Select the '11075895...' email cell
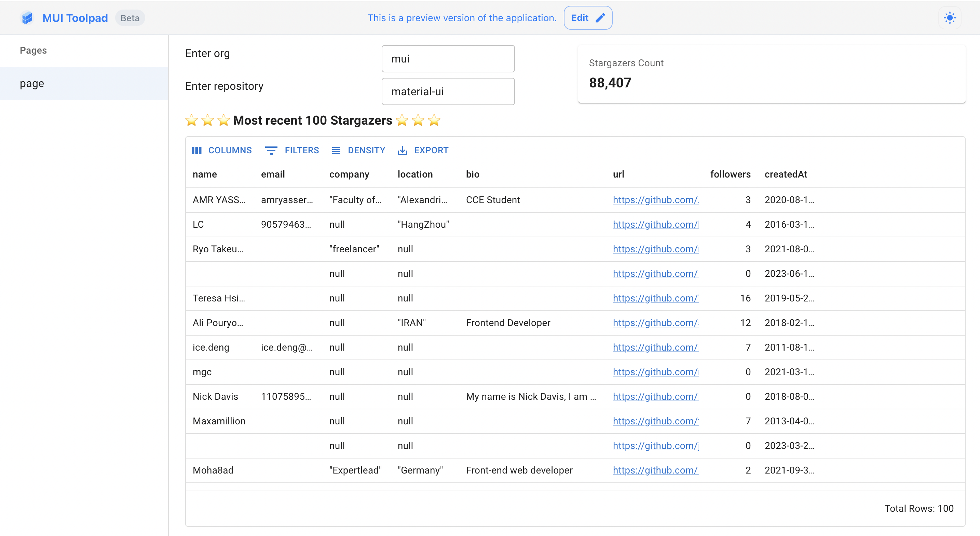Screen dimensions: 980x536 288,397
